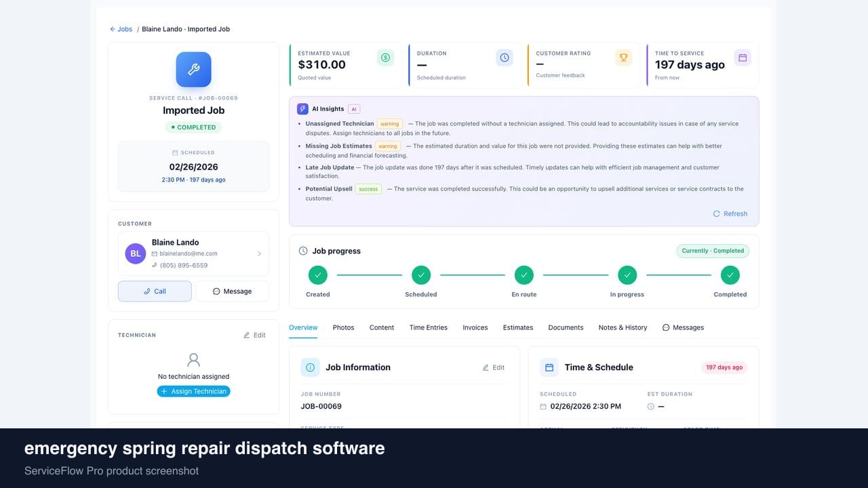This screenshot has width=868, height=488.
Task: Open the Photos tab
Action: [x=343, y=327]
